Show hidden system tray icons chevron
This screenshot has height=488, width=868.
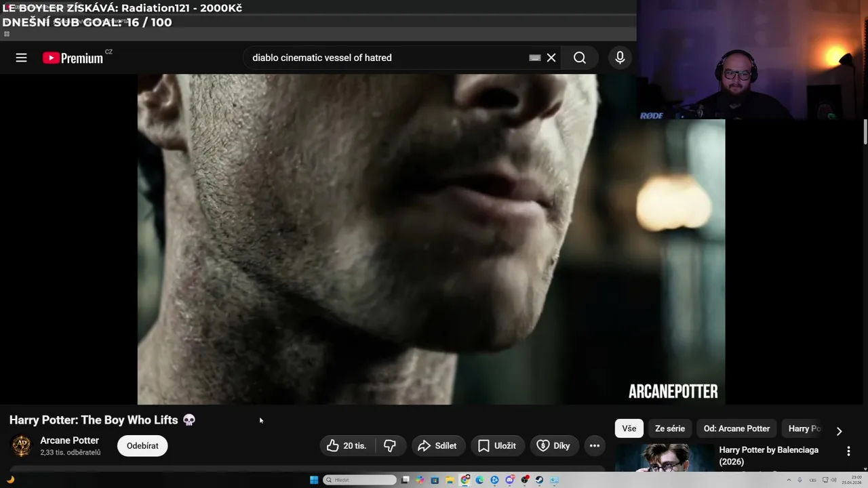789,480
